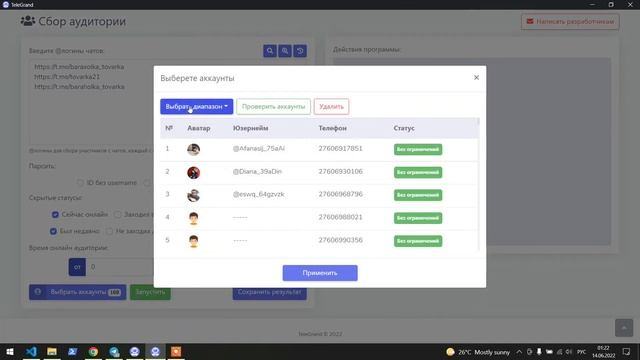
Task: Select the @Diana_39aDin username
Action: pyautogui.click(x=257, y=171)
